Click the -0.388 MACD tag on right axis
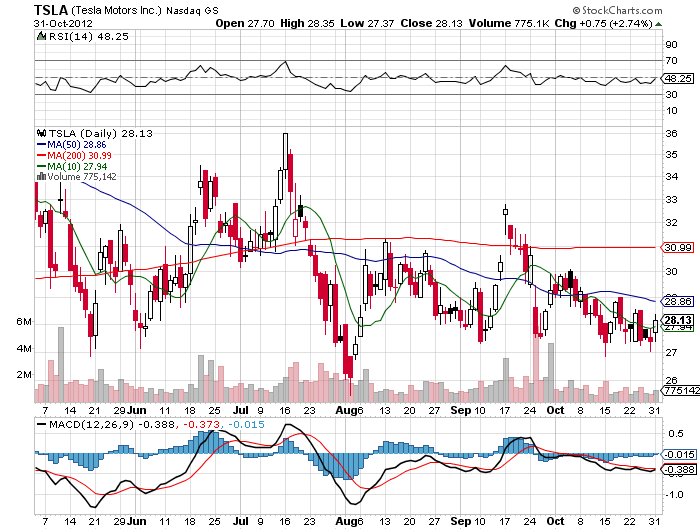The image size is (700, 530). [x=679, y=470]
